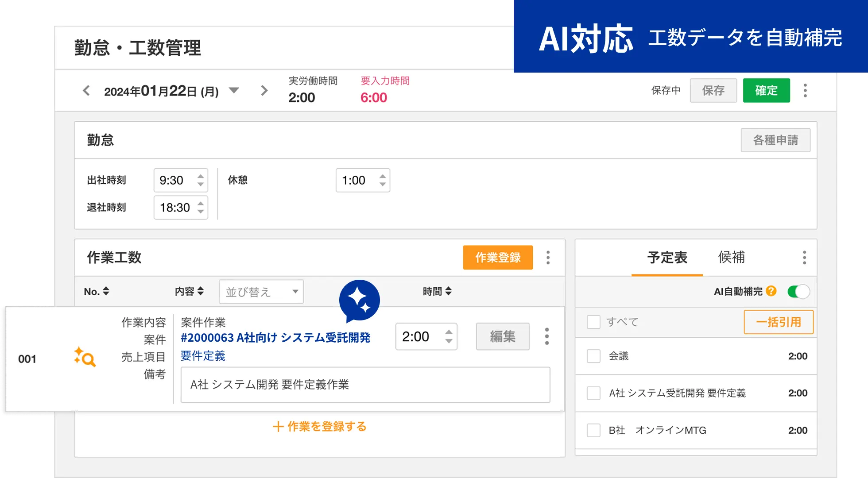This screenshot has width=868, height=478.
Task: Click the AI search icon on row 001
Action: [85, 357]
